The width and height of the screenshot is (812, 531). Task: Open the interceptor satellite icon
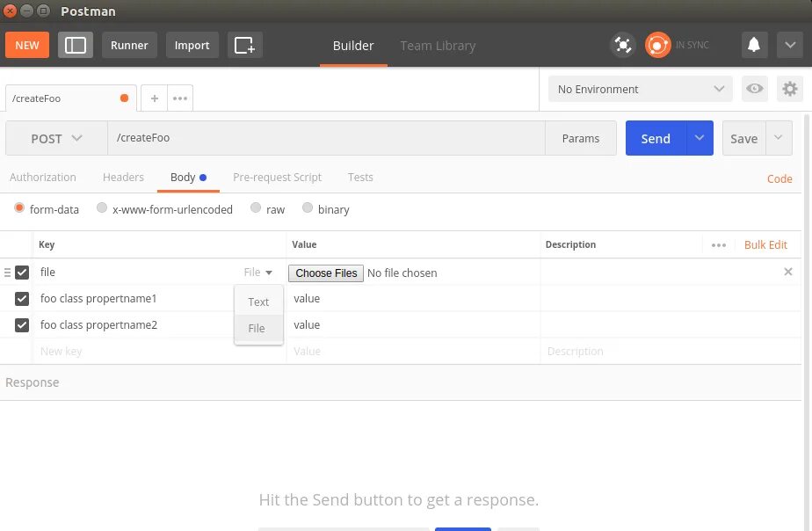tap(622, 45)
